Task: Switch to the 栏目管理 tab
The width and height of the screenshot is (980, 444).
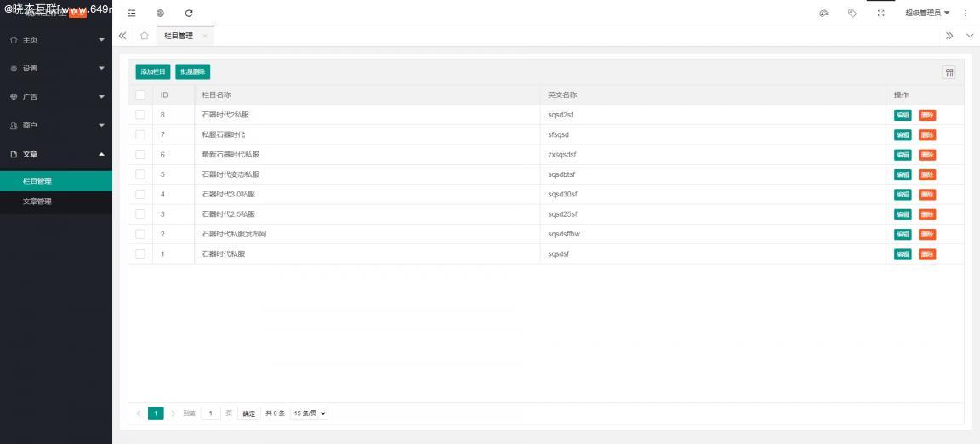Action: [x=179, y=37]
